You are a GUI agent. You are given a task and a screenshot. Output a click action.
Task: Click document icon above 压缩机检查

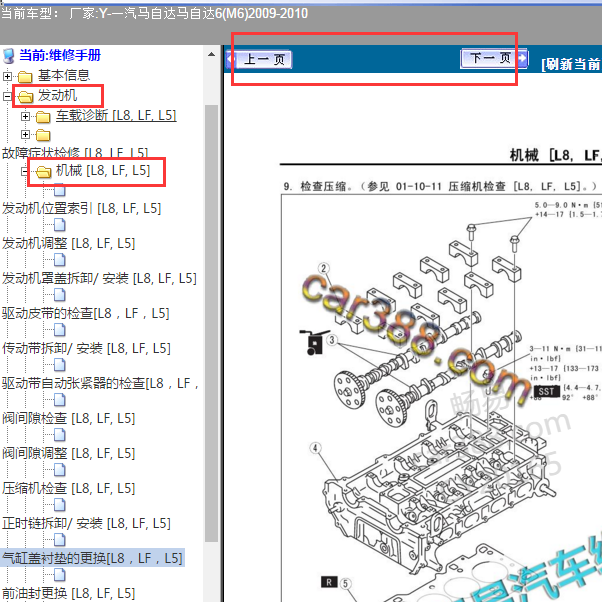tap(60, 470)
